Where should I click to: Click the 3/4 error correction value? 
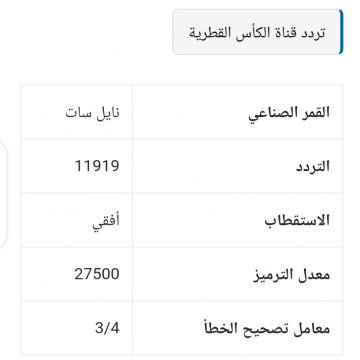[107, 328]
